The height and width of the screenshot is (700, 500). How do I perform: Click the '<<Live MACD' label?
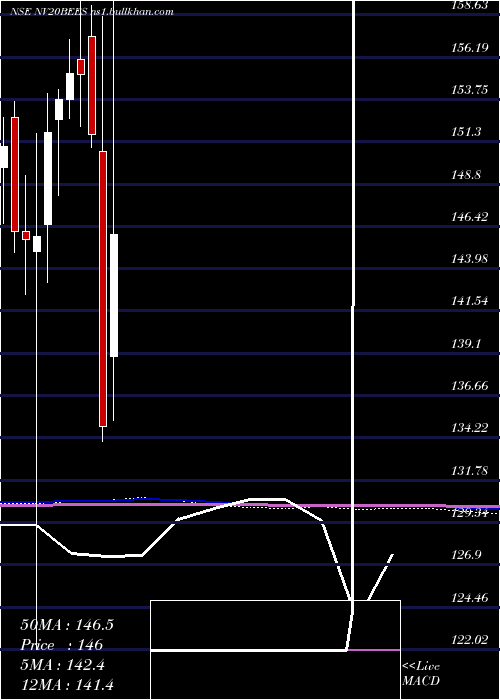point(421,673)
